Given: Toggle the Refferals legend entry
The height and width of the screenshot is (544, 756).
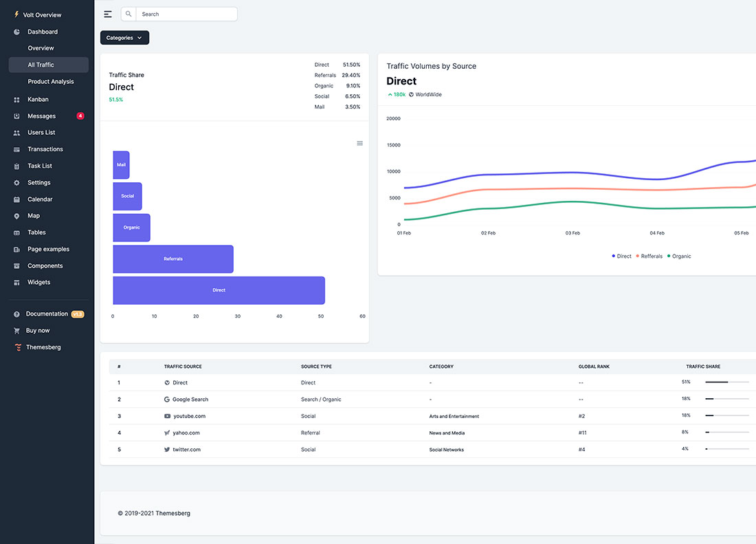Looking at the screenshot, I should 650,256.
